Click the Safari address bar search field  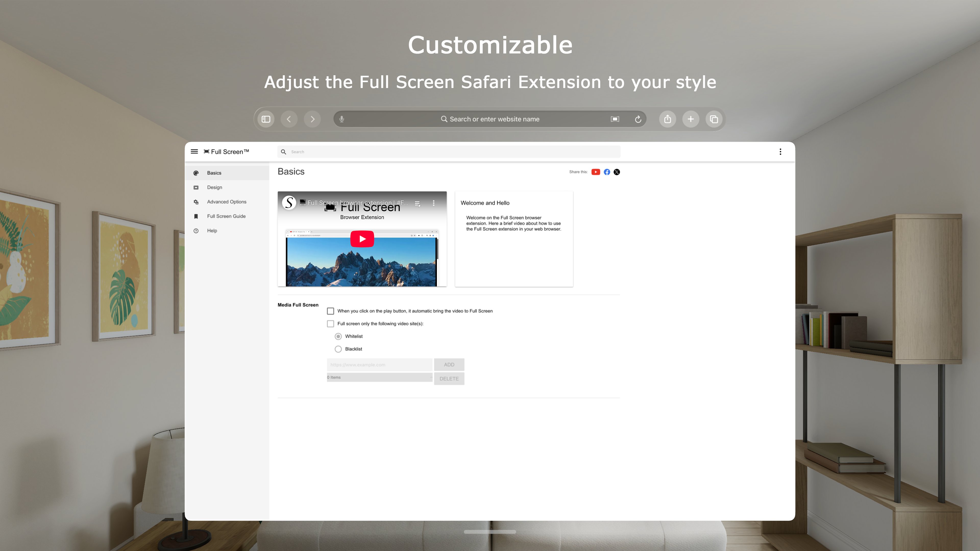click(x=490, y=119)
